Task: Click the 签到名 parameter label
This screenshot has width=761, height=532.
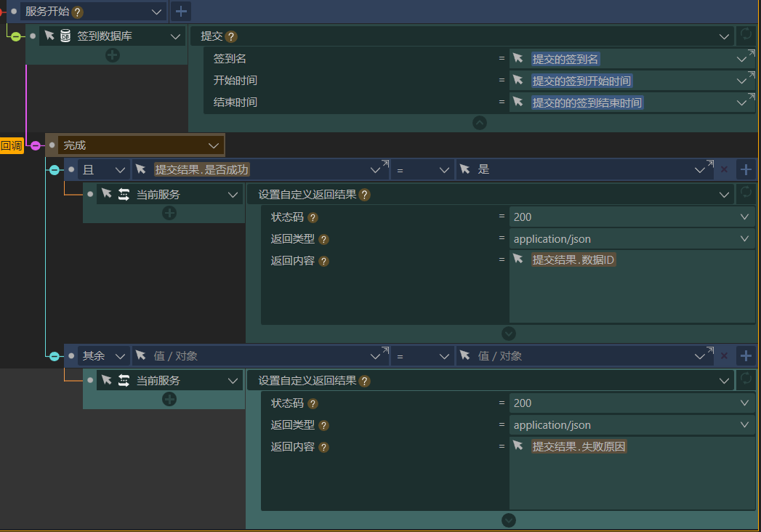Action: tap(230, 59)
